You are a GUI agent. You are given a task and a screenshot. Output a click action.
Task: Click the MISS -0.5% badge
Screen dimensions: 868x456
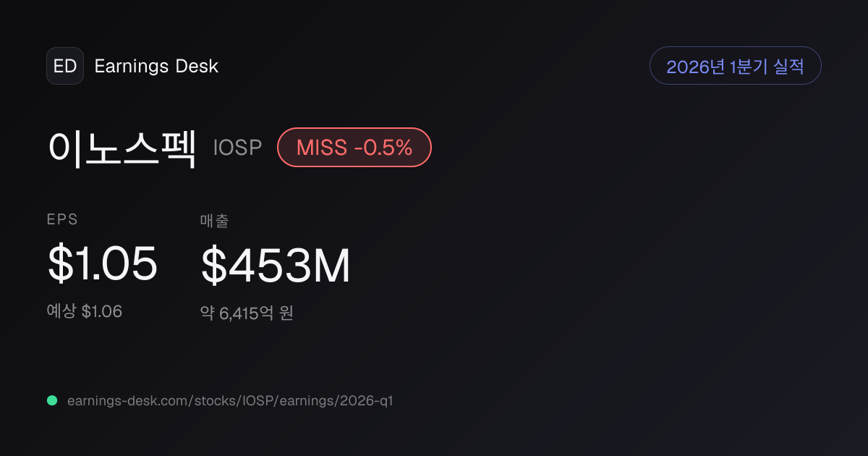click(354, 148)
